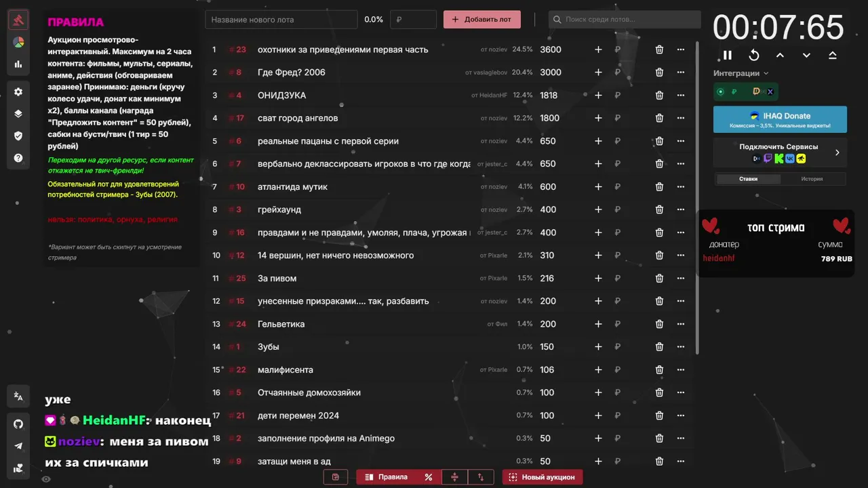Click amount 1818 on 'ОНИДЗУКА' row
Image resolution: width=868 pixels, height=488 pixels.
tap(549, 96)
